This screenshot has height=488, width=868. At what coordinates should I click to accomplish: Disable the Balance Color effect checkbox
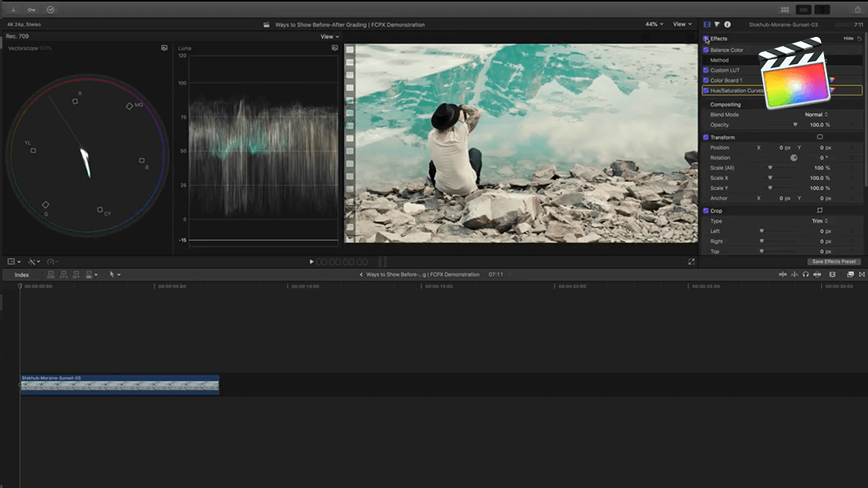706,50
